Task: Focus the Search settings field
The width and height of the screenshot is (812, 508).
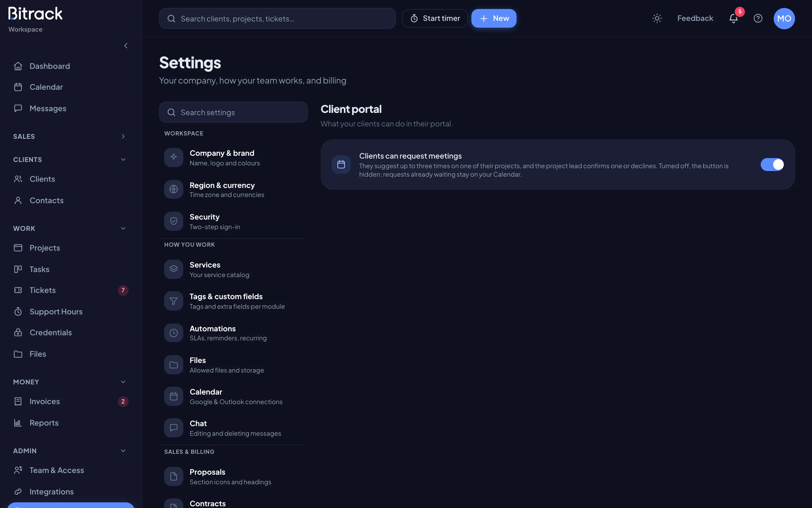Action: point(233,112)
